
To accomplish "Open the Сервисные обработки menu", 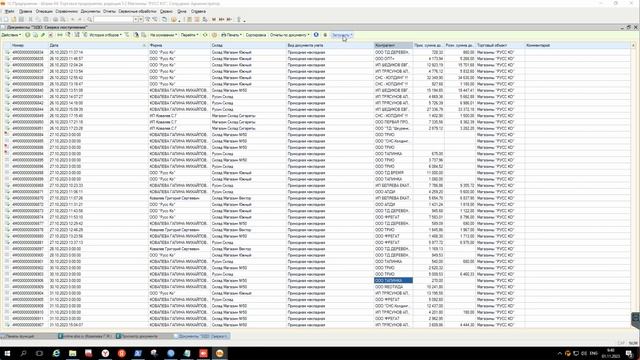I will [x=138, y=11].
